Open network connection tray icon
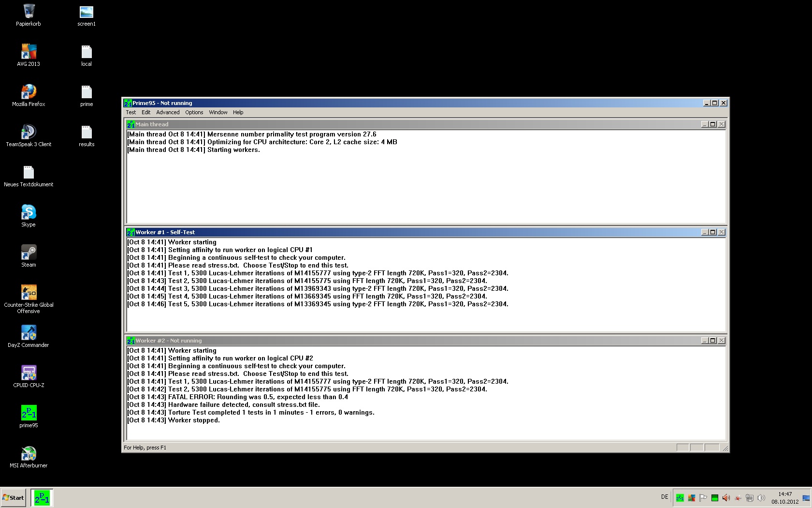This screenshot has height=508, width=812. tap(750, 498)
